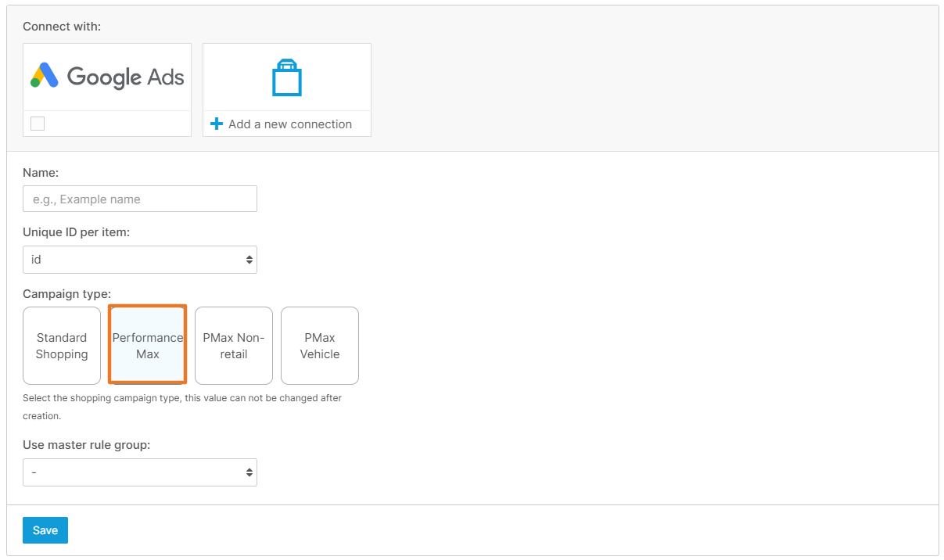Viewport: 944px width, 560px height.
Task: Tick the checkbox under Google Ads
Action: tap(38, 124)
